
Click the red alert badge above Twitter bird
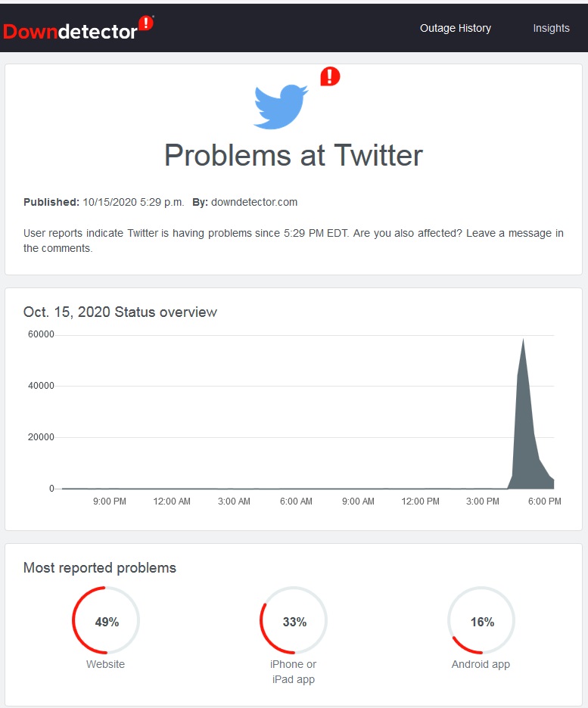click(330, 76)
